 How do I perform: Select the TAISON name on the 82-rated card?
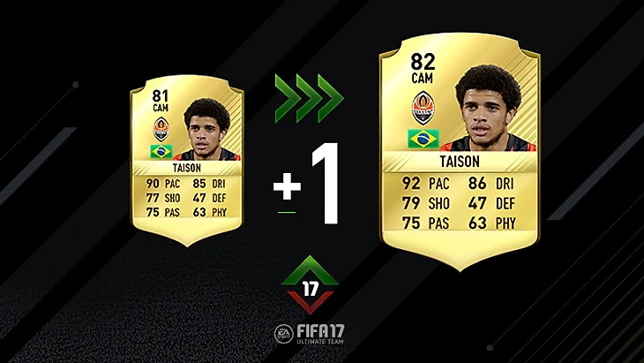click(x=460, y=162)
